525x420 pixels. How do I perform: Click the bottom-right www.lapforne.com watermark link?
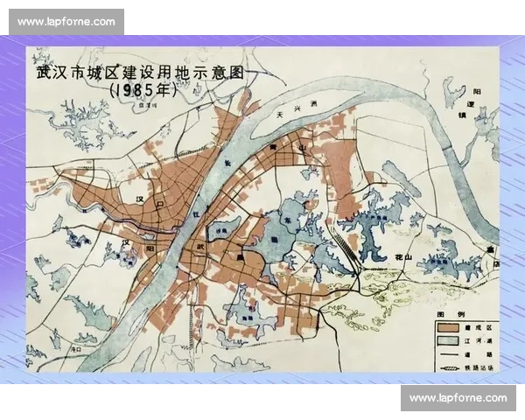point(458,398)
